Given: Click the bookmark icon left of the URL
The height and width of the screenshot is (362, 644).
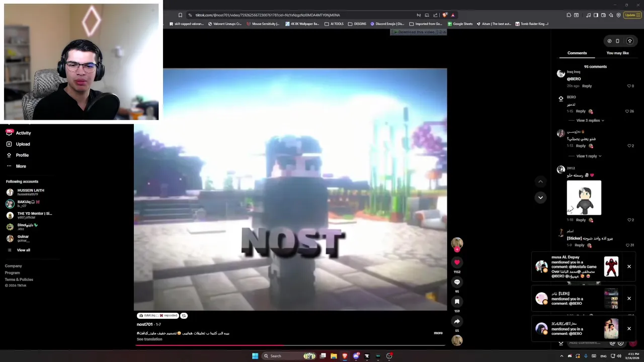Looking at the screenshot, I should coord(180,15).
